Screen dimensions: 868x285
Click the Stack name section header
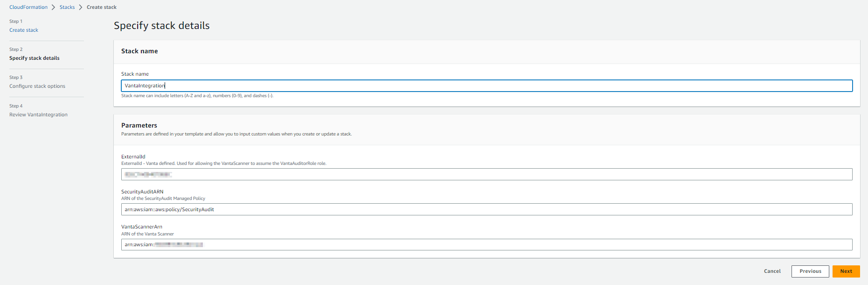[x=139, y=51]
